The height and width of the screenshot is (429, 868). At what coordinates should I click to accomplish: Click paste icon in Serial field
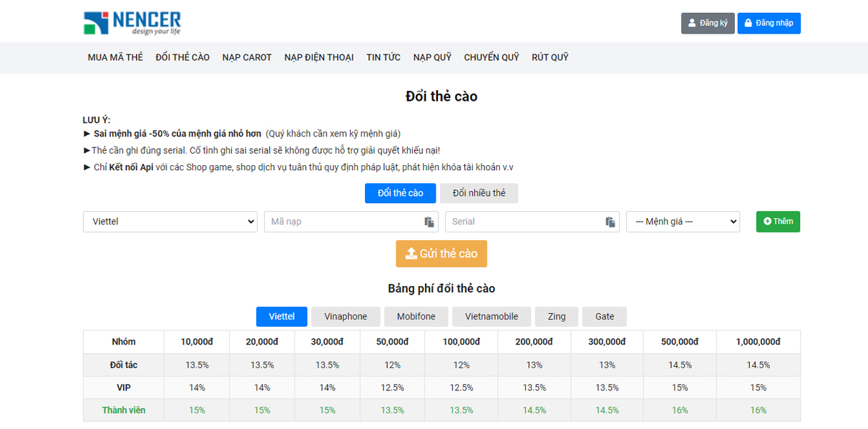(x=610, y=222)
